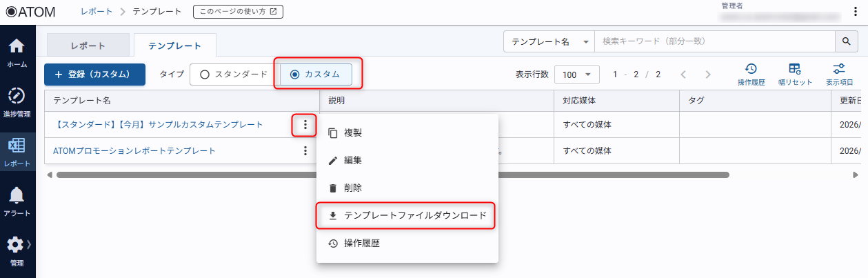This screenshot has width=868, height=278.
Task: Open the アラート bell icon
Action: (x=17, y=201)
